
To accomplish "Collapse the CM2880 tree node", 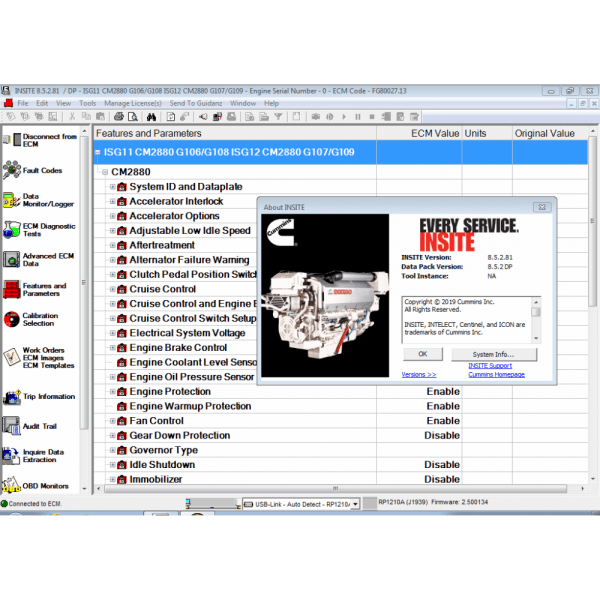I will click(105, 172).
